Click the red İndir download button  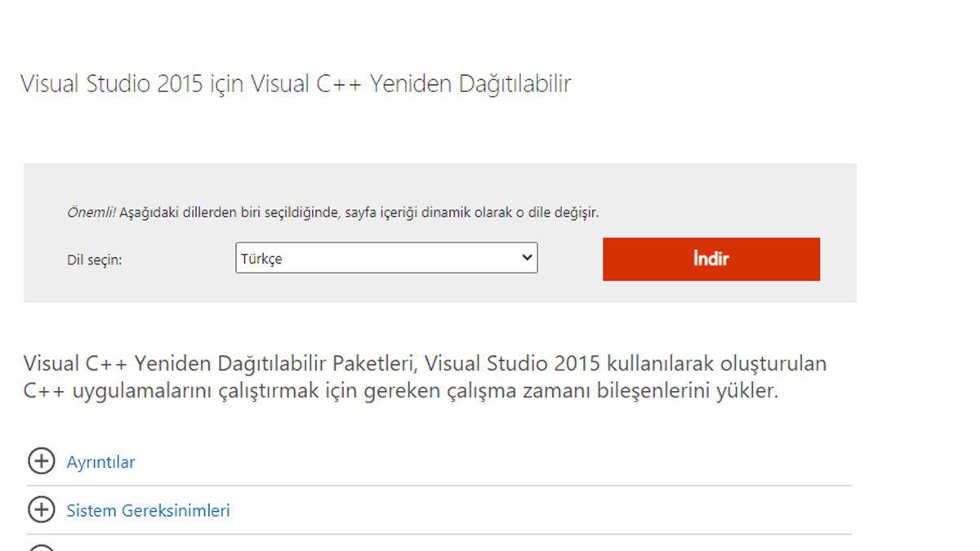pos(710,259)
